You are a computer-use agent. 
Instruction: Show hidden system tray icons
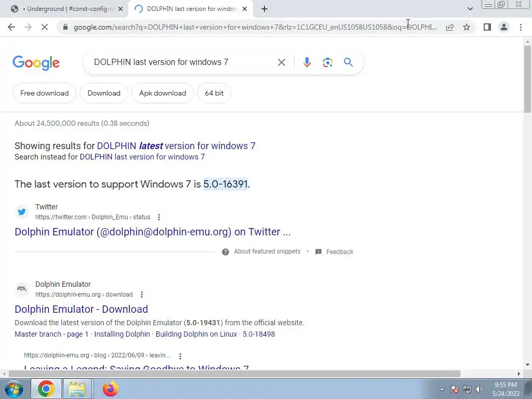pos(442,389)
